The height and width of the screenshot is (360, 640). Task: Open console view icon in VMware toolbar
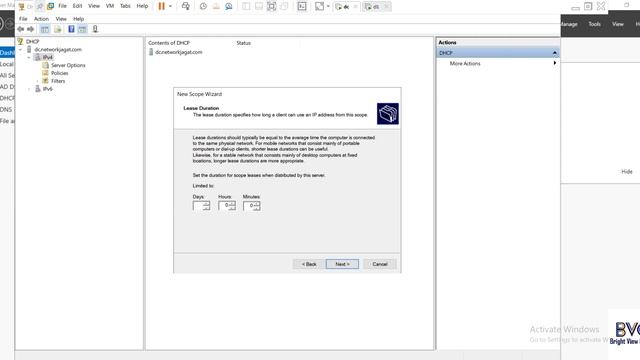pyautogui.click(x=302, y=6)
